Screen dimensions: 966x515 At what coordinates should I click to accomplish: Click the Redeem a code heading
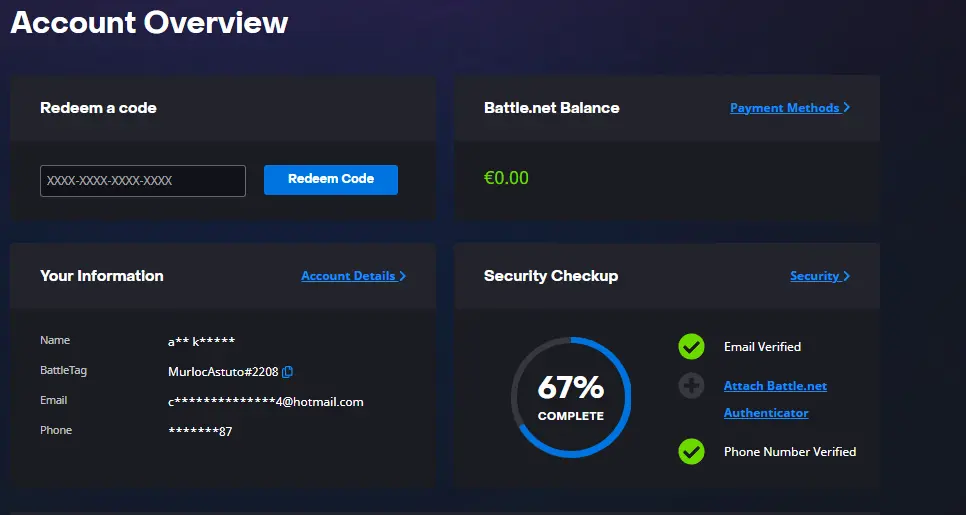(x=98, y=108)
